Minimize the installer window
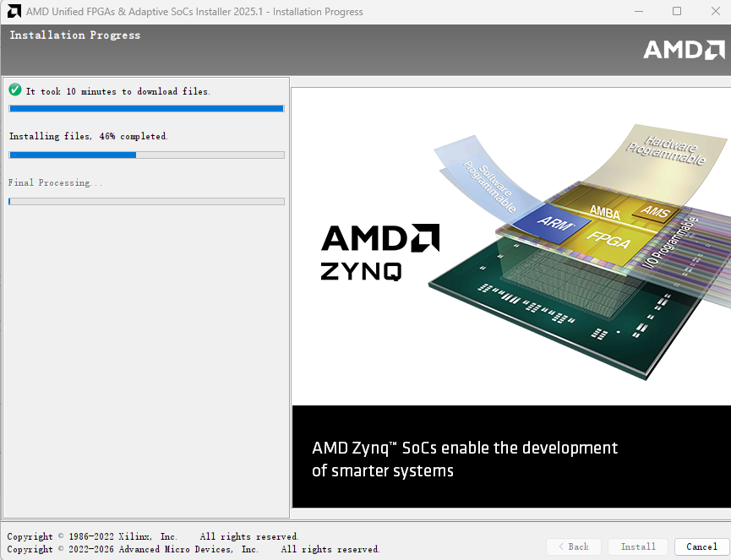Viewport: 731px width, 560px height. 638,12
